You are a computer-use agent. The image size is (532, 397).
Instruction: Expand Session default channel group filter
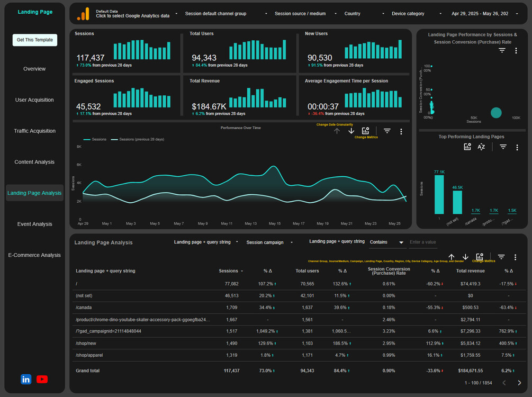pos(226,14)
